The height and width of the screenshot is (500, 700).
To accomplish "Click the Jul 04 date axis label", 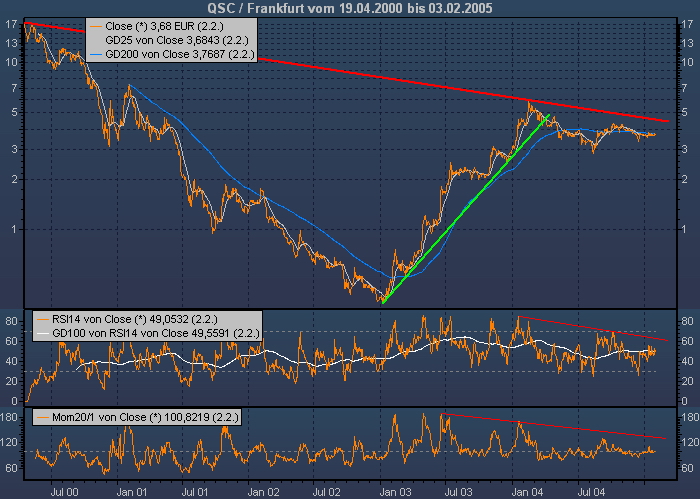I will click(592, 492).
